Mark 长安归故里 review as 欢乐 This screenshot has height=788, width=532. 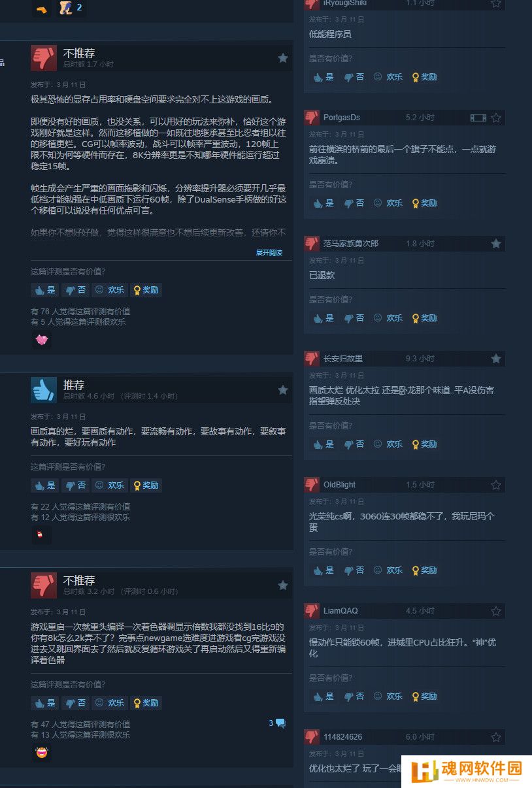coord(388,444)
